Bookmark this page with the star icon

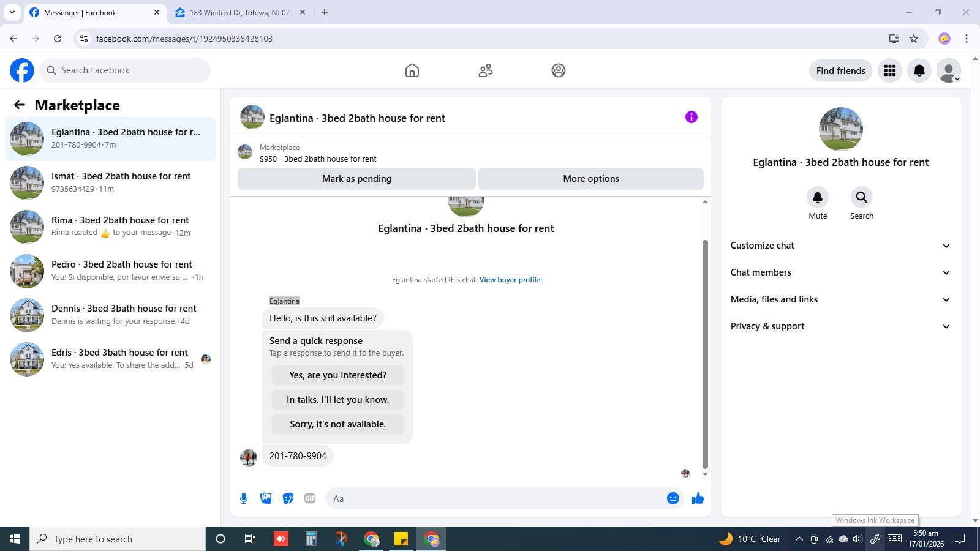[x=914, y=39]
